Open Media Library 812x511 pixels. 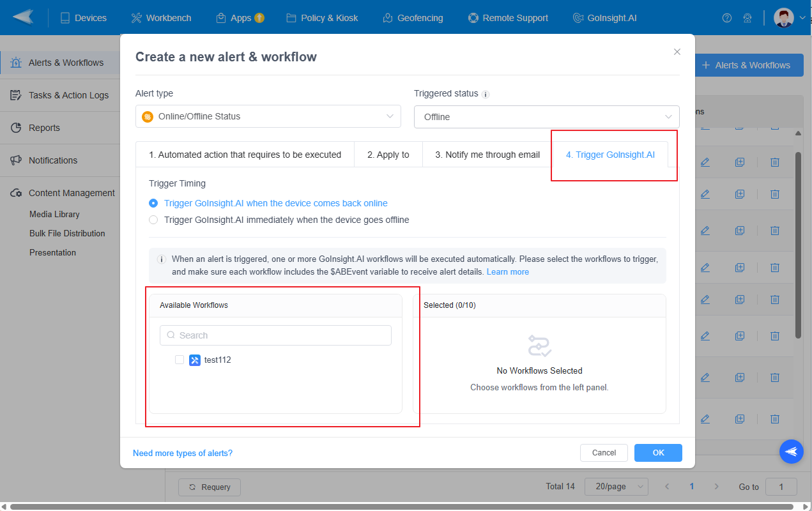pos(54,214)
